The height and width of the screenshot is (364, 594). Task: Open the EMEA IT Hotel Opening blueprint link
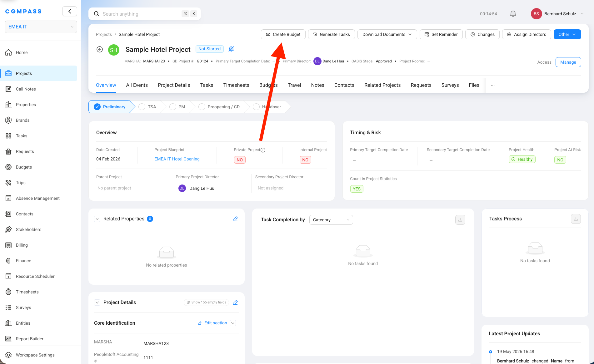click(x=177, y=159)
